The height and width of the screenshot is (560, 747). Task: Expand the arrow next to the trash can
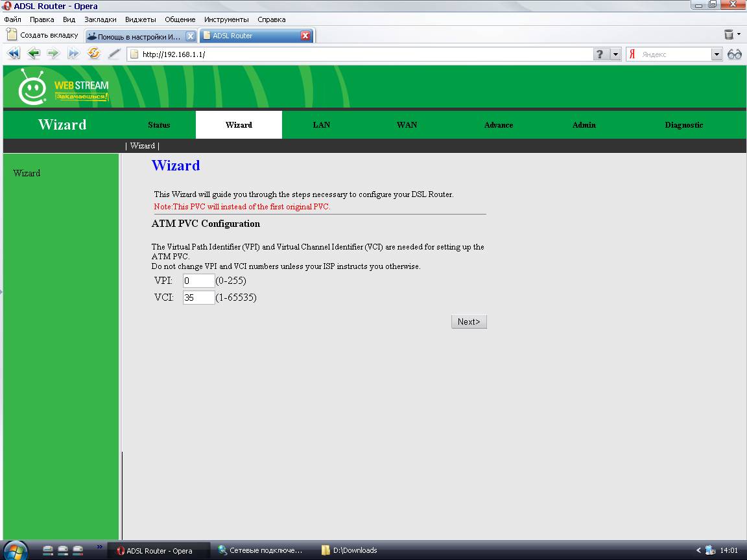[x=739, y=35]
